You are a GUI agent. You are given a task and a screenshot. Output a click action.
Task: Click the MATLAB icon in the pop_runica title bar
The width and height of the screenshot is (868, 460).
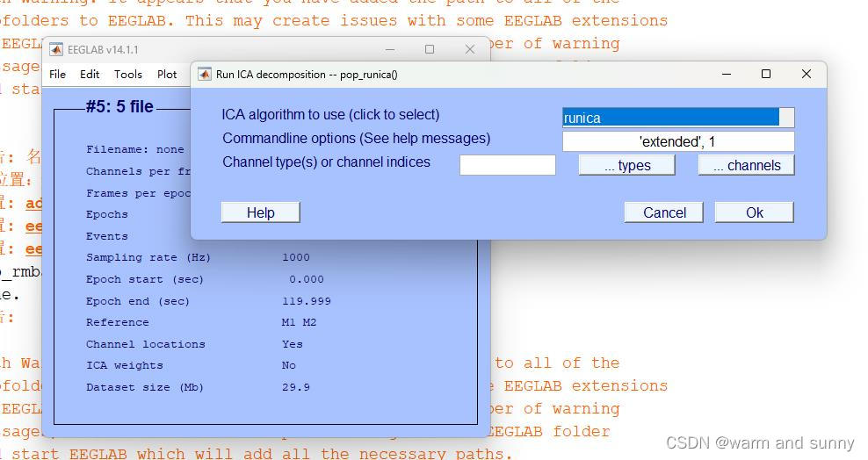tap(205, 74)
